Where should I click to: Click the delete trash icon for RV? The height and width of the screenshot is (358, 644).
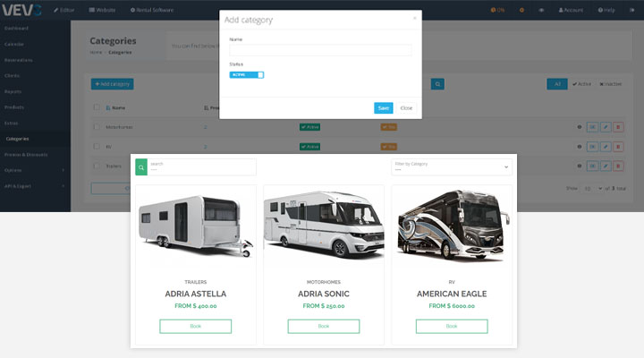[x=618, y=147]
